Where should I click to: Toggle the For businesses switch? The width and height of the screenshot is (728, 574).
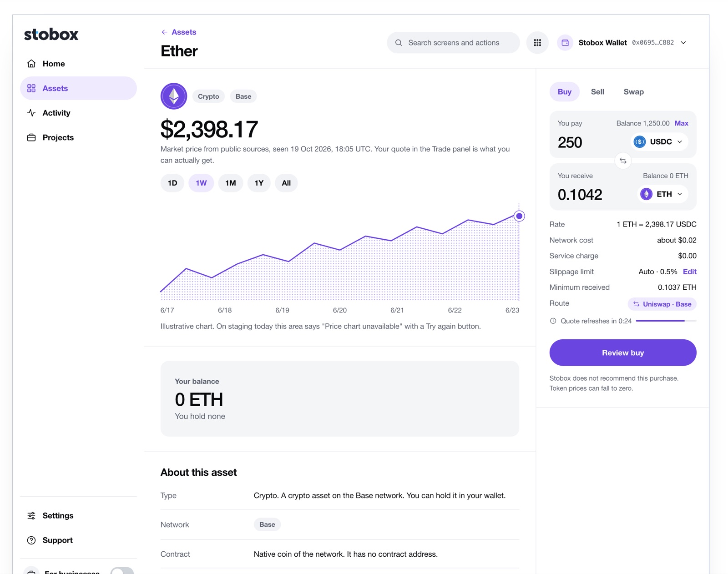pos(122,571)
